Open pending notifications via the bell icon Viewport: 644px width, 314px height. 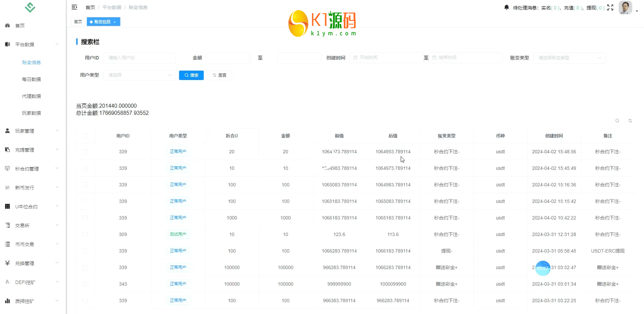pyautogui.click(x=506, y=7)
